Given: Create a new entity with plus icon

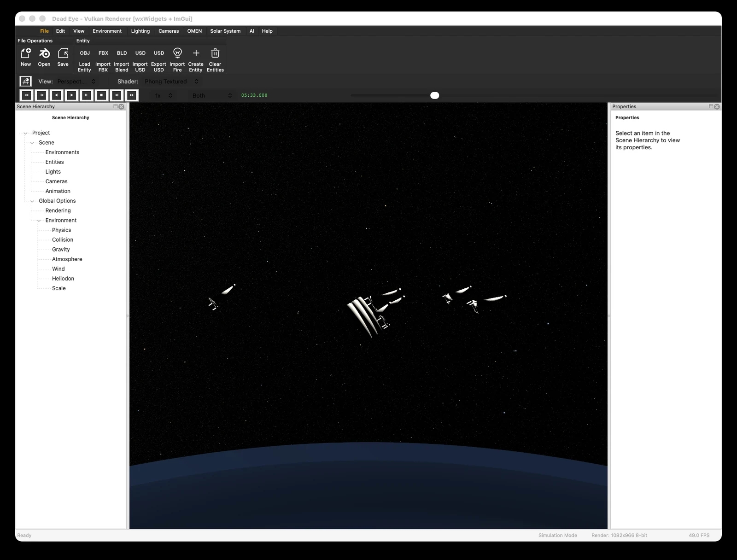Looking at the screenshot, I should click(x=196, y=53).
